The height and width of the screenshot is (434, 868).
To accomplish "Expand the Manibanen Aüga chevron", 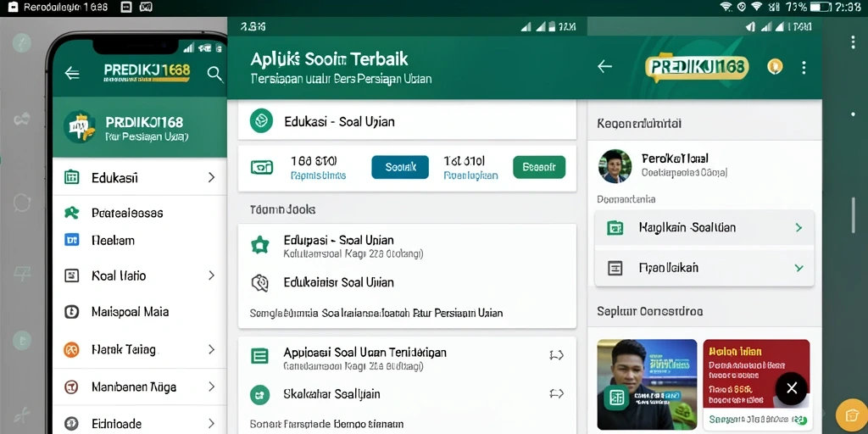I will pyautogui.click(x=211, y=387).
